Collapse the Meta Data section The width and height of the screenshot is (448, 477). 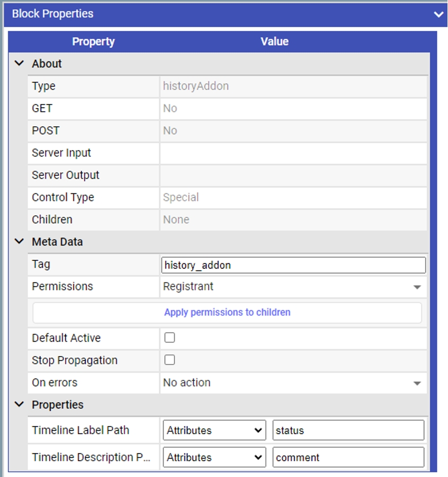(x=20, y=242)
